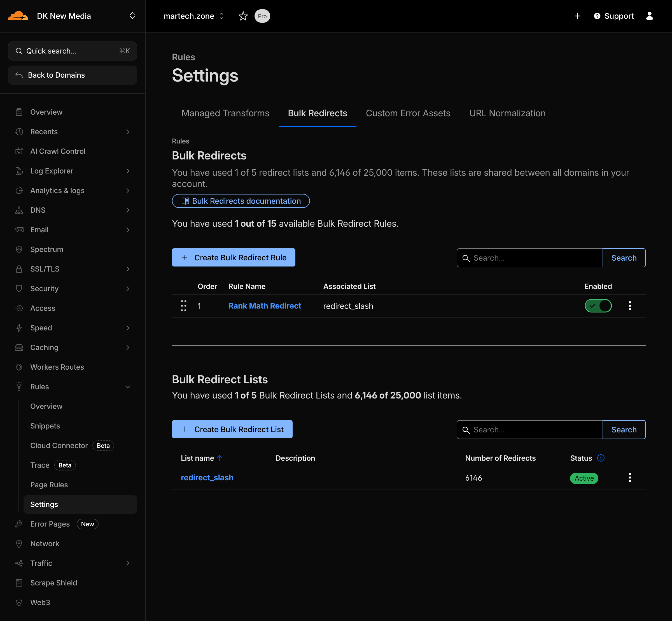This screenshot has height=621, width=672.
Task: Open the DK New Media account switcher
Action: point(132,15)
